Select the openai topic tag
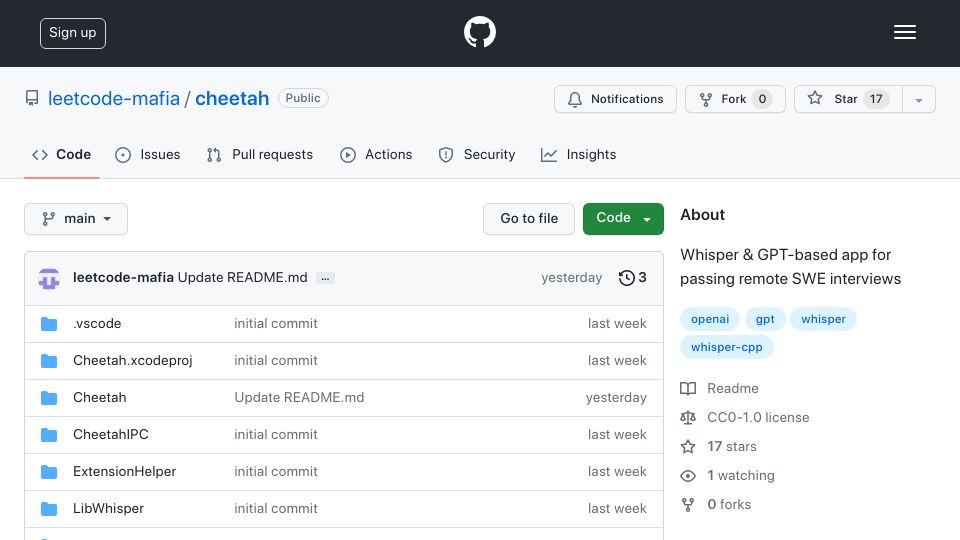 point(710,319)
